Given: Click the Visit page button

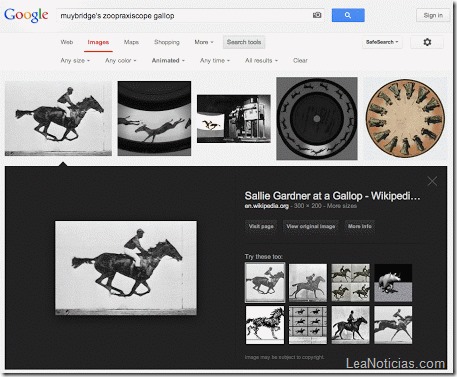Looking at the screenshot, I should coord(261,226).
